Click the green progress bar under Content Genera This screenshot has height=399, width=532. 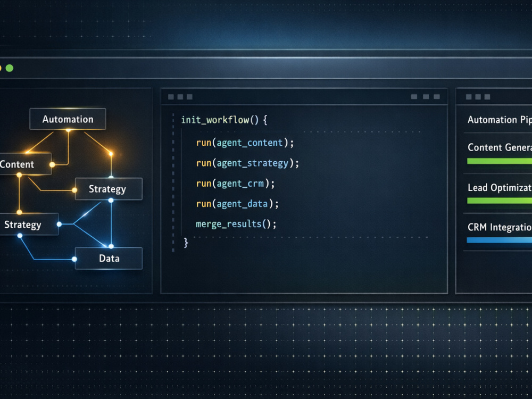[x=500, y=161]
